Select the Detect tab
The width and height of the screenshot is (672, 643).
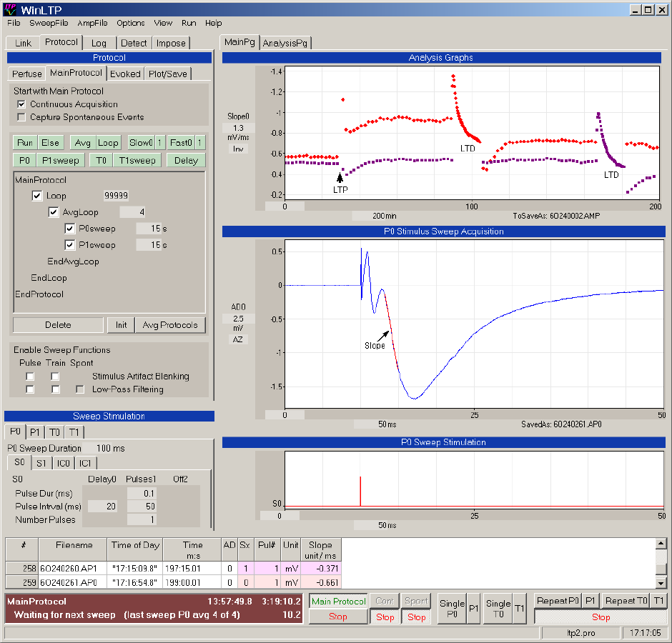(x=134, y=43)
